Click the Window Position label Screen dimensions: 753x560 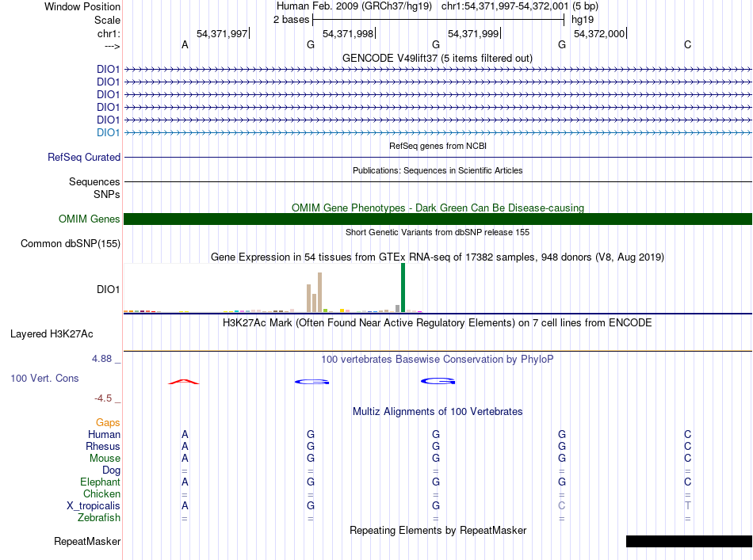(x=82, y=6)
